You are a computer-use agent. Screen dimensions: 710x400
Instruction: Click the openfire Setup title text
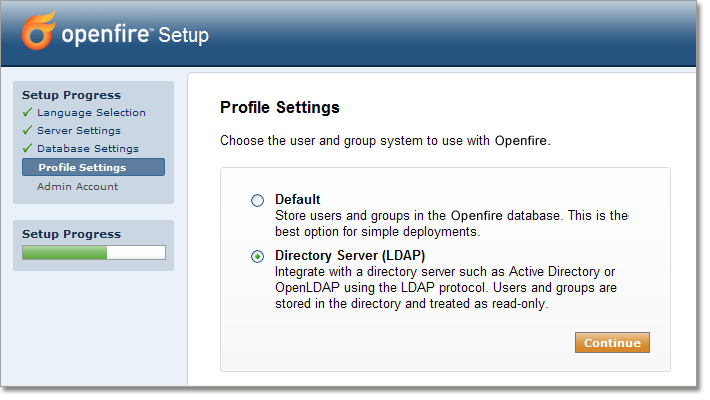pos(135,36)
